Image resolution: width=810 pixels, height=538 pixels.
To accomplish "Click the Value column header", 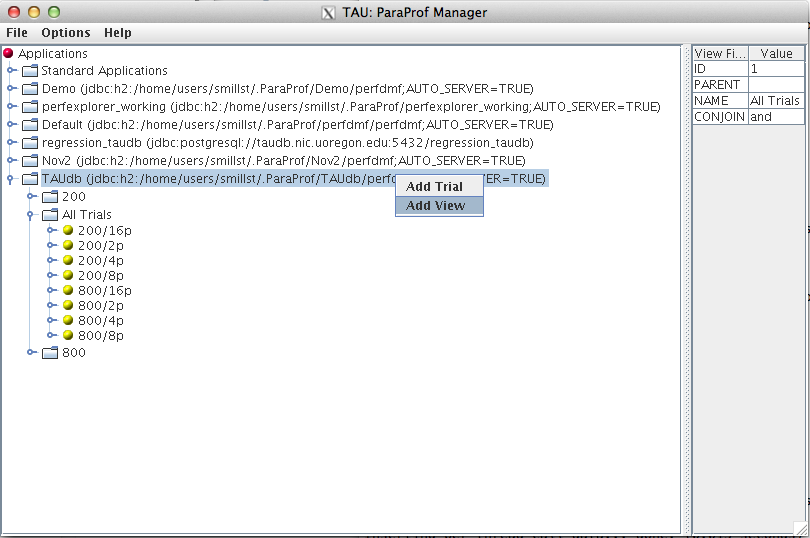I will pyautogui.click(x=776, y=54).
